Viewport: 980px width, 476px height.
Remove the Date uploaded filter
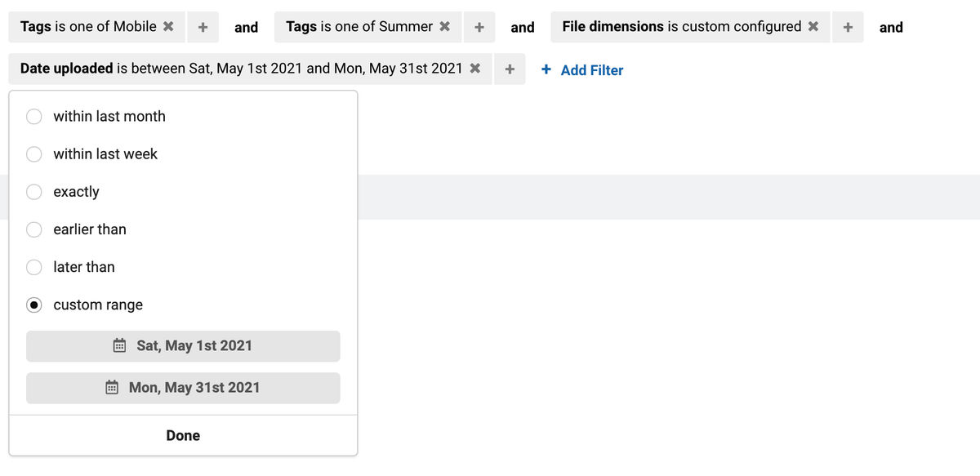pos(475,69)
